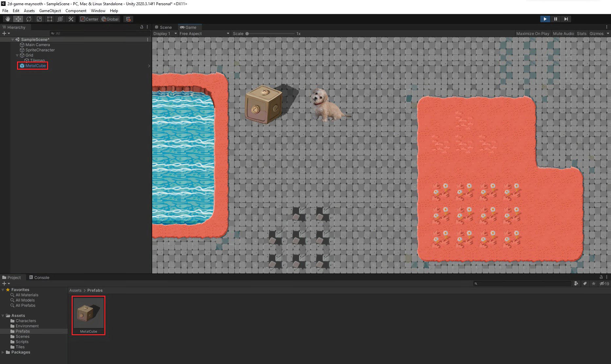Screen dimensions: 611x364
Task: Select Tilemap in Hierarchy
Action: 37,61
